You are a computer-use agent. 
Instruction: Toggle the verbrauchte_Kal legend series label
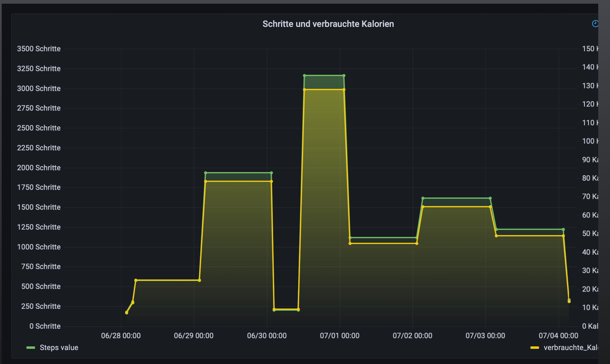click(x=571, y=347)
